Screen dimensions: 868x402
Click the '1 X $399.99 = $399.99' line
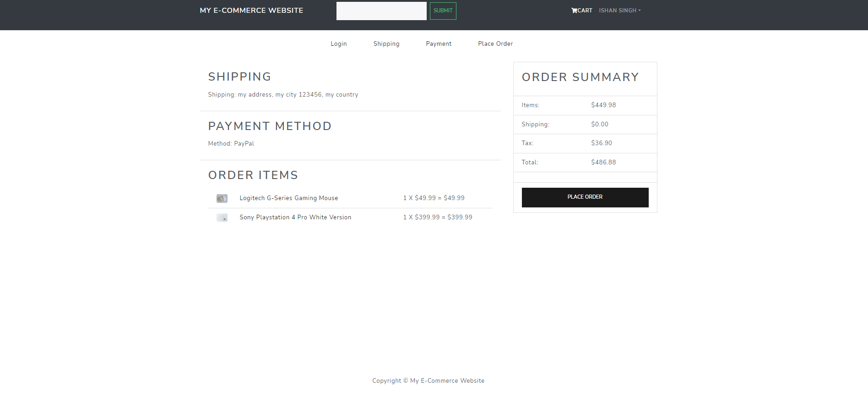[438, 217]
